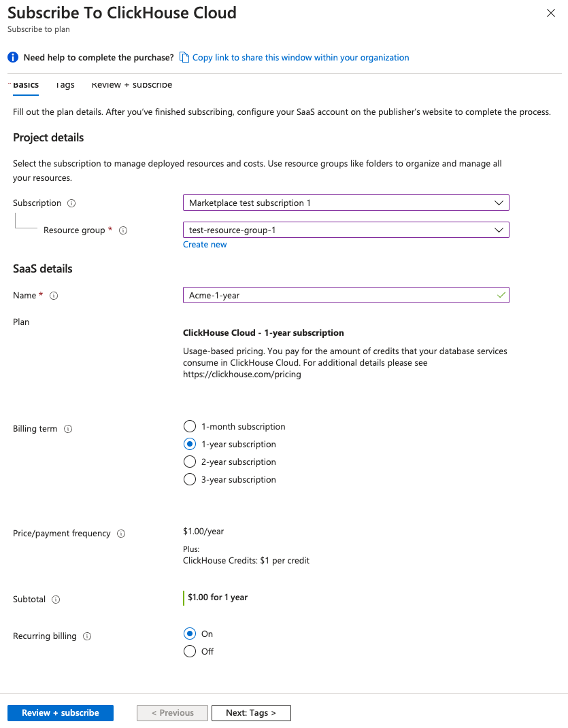The height and width of the screenshot is (728, 568).
Task: Click the info icon beside Resource group
Action: coord(123,230)
